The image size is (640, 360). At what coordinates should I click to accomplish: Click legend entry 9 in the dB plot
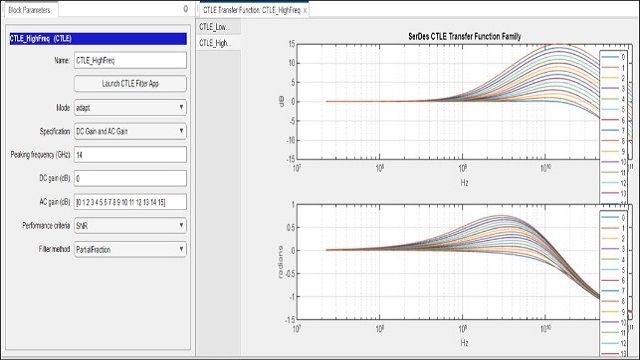(x=613, y=151)
